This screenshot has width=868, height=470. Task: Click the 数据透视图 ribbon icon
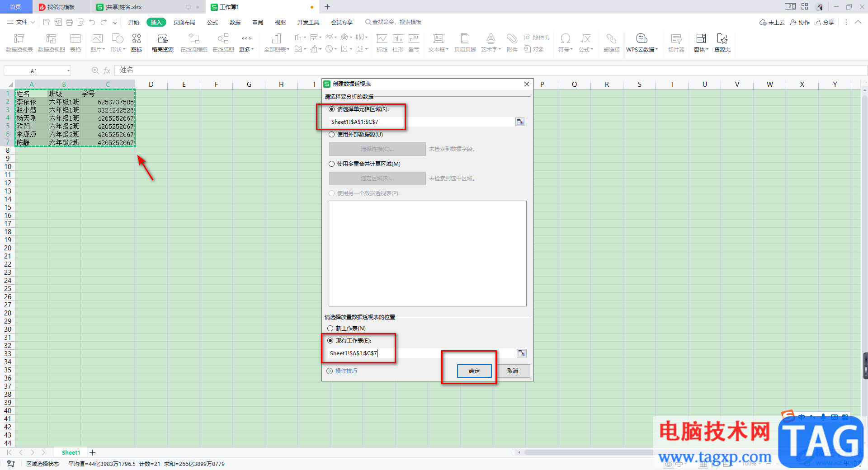(51, 43)
